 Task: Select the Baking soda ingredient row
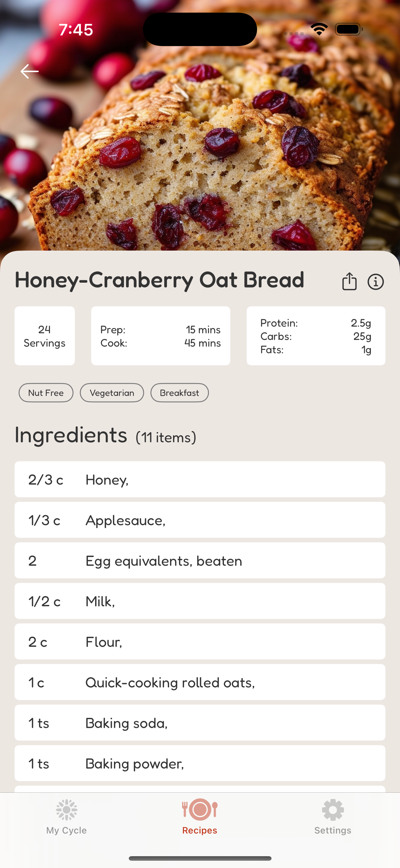(x=200, y=722)
